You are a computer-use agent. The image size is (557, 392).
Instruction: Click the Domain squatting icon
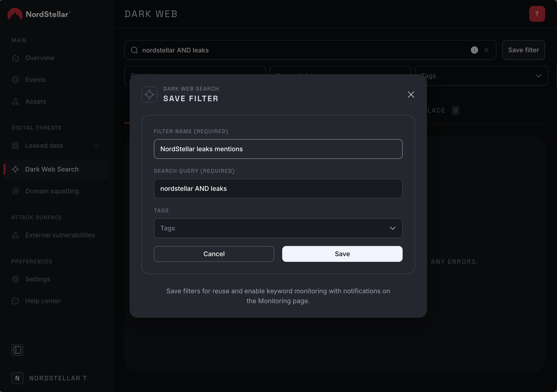click(x=15, y=191)
